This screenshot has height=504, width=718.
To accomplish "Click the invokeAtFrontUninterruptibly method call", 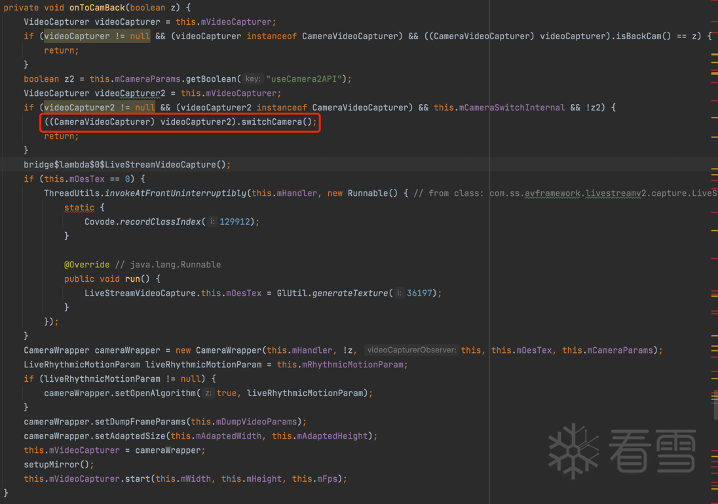I will (176, 193).
